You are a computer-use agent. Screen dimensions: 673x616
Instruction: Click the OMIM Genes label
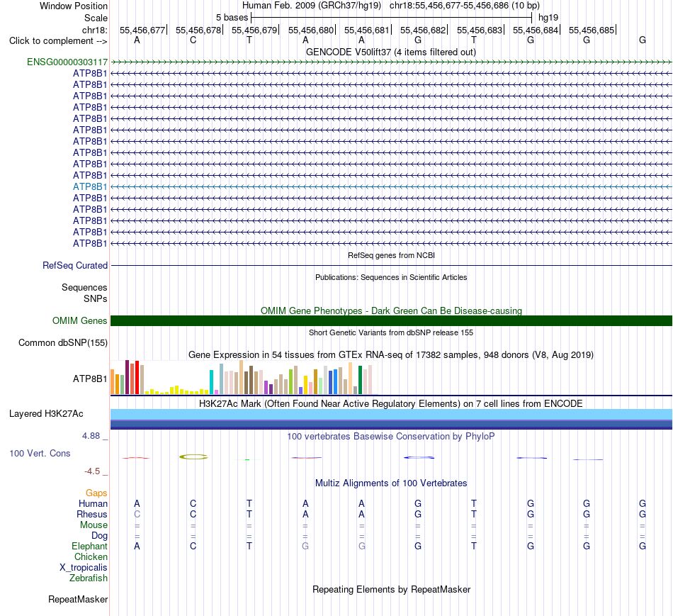tap(79, 321)
